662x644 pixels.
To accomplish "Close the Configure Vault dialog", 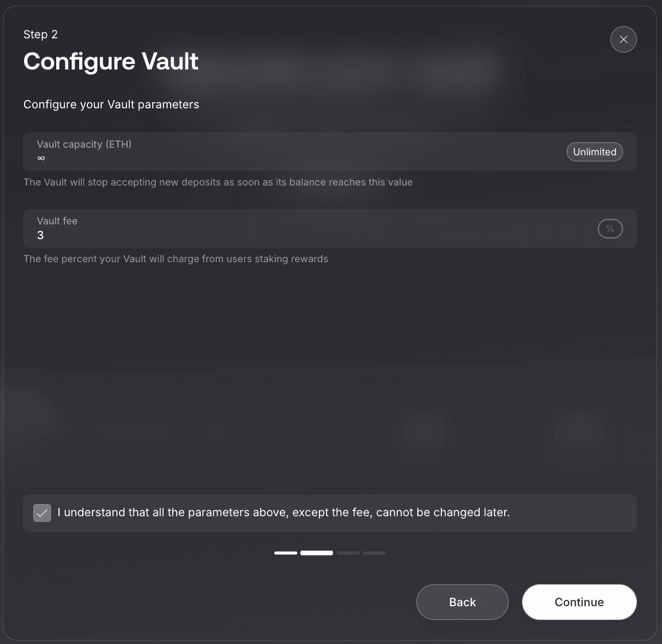I will point(623,39).
